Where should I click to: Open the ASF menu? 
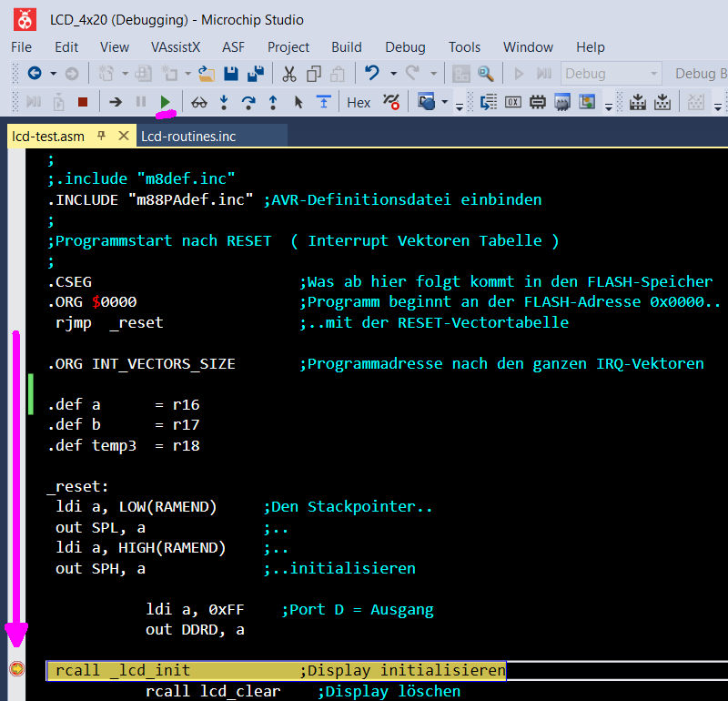click(233, 47)
